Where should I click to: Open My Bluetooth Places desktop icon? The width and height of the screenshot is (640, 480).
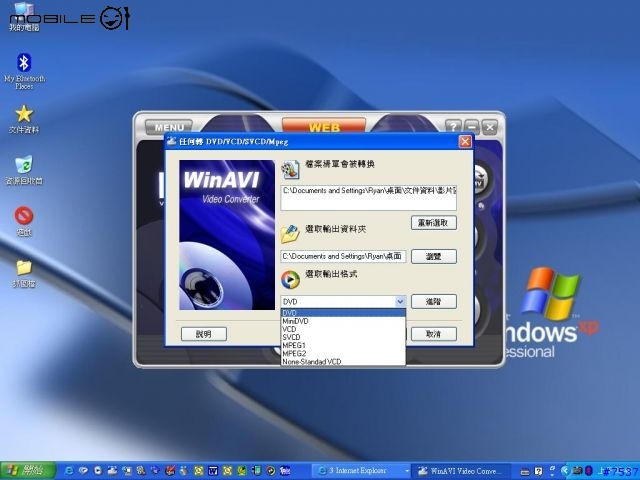(24, 71)
